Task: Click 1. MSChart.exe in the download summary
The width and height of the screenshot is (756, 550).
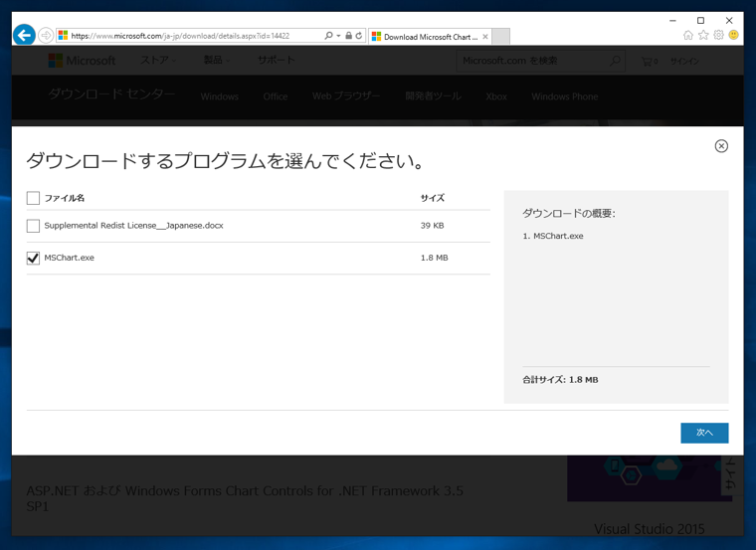Action: 553,236
